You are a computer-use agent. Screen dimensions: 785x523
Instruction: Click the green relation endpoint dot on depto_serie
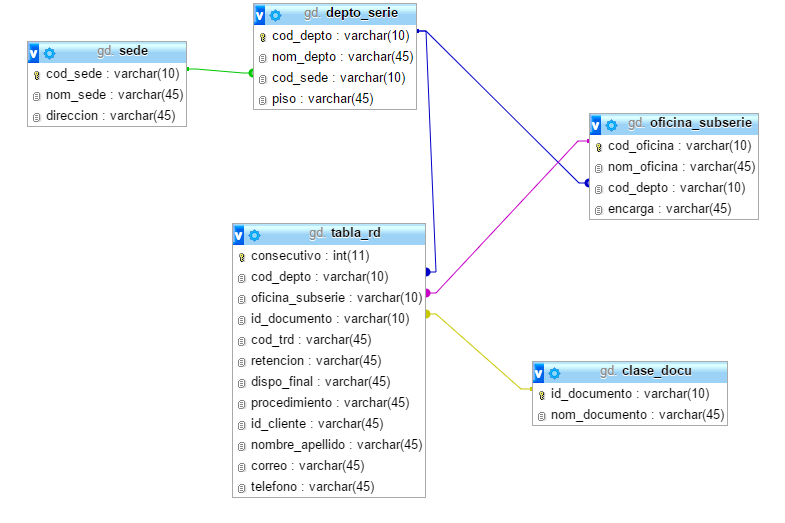click(x=251, y=73)
